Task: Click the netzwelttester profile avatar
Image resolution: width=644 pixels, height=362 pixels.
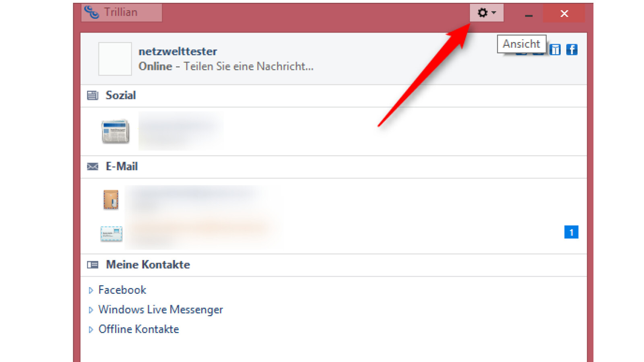Action: coord(115,59)
